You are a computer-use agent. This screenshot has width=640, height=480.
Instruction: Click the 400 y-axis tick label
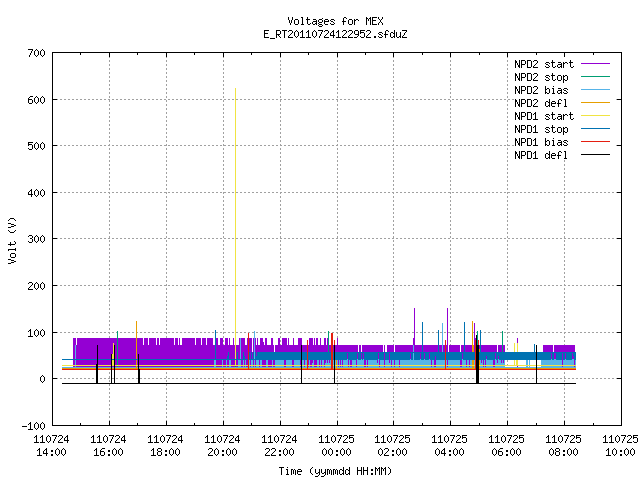coord(36,193)
